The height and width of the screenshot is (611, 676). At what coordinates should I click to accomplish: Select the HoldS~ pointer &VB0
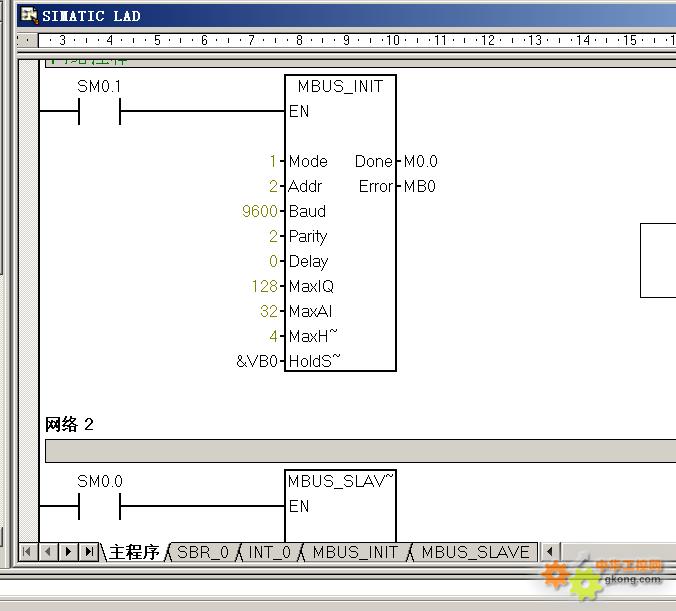click(x=257, y=361)
